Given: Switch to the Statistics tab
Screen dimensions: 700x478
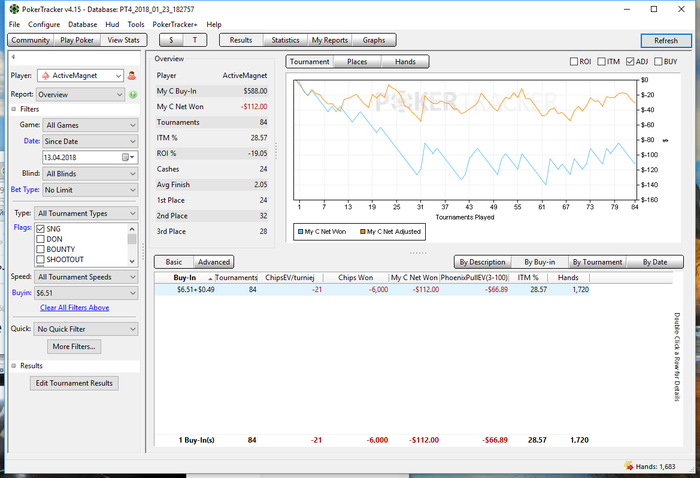Looking at the screenshot, I should [285, 40].
